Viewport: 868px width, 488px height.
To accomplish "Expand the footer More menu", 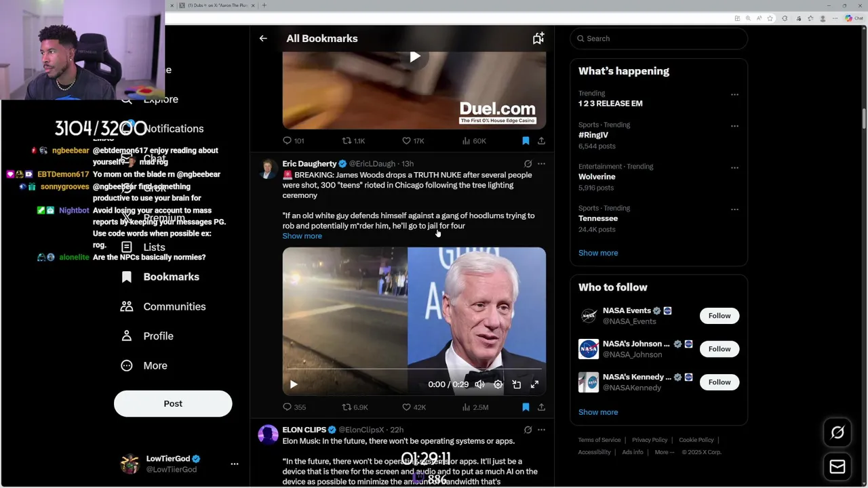I will tap(664, 452).
